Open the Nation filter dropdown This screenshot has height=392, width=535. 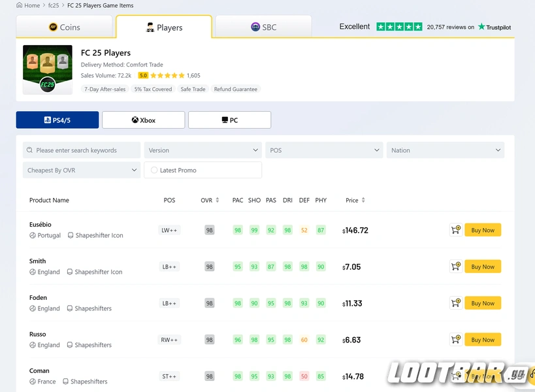pyautogui.click(x=446, y=150)
